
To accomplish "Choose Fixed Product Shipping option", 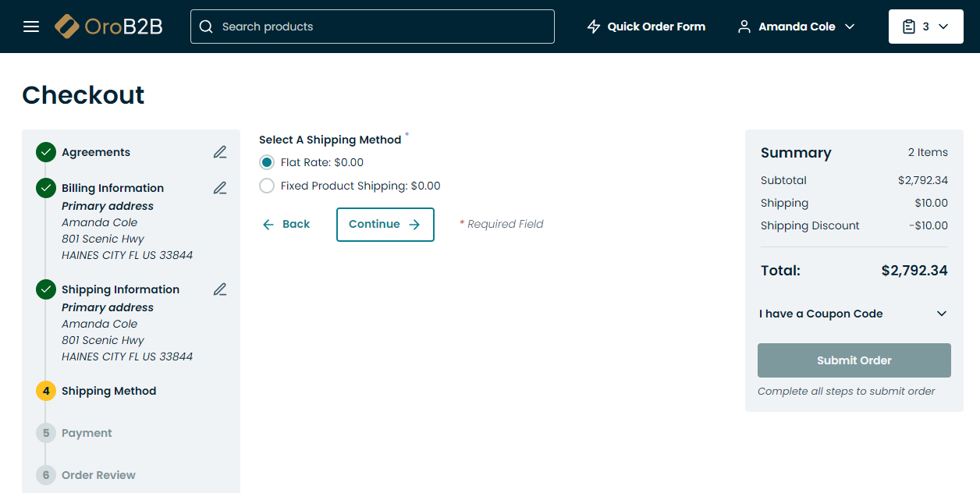I will 267,186.
